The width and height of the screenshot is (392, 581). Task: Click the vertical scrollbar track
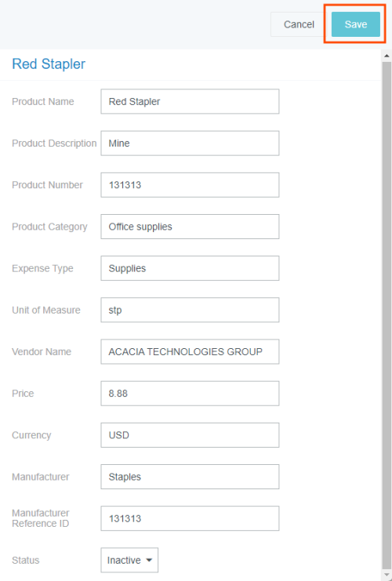pyautogui.click(x=387, y=315)
